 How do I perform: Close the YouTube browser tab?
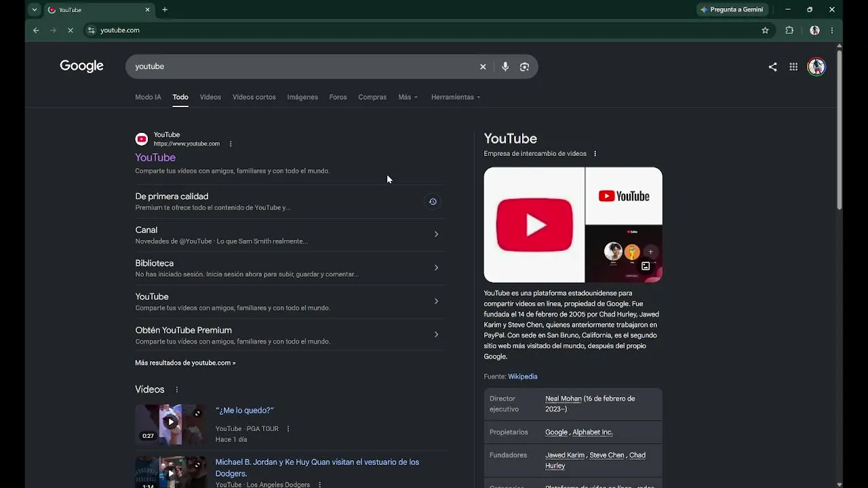tap(147, 9)
